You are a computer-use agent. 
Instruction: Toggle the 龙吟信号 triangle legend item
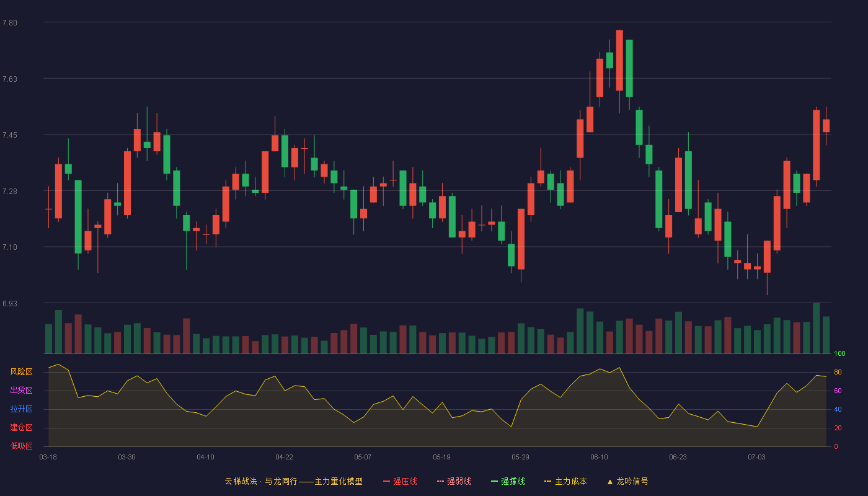click(627, 481)
